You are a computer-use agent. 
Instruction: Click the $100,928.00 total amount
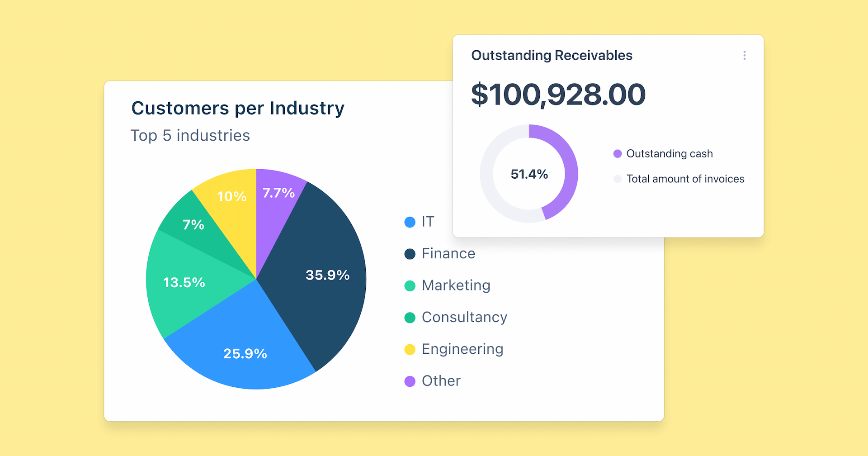558,94
